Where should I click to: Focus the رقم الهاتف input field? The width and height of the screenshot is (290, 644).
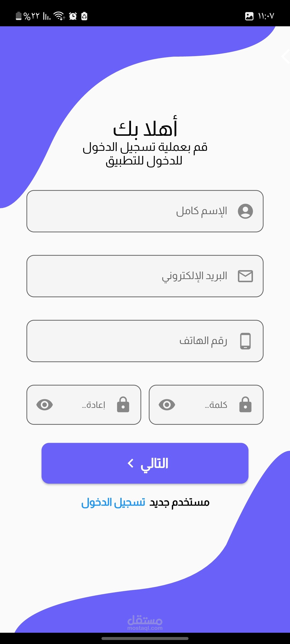(145, 341)
